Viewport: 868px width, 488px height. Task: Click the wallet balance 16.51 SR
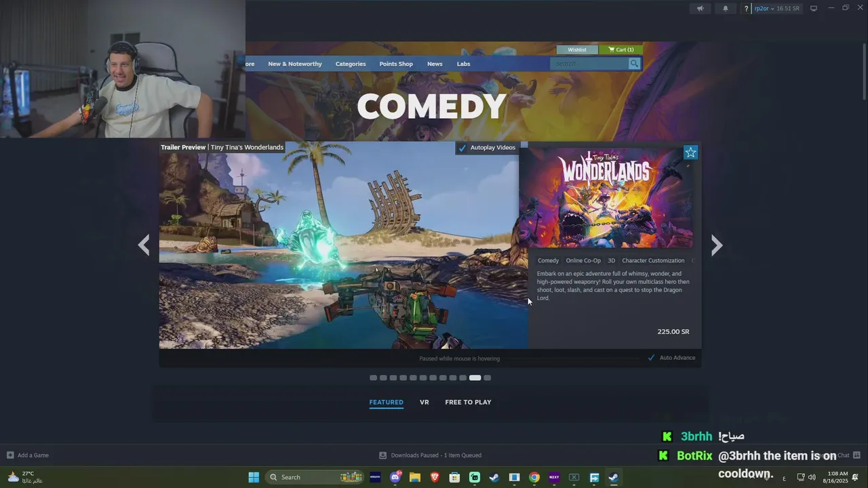tap(788, 9)
